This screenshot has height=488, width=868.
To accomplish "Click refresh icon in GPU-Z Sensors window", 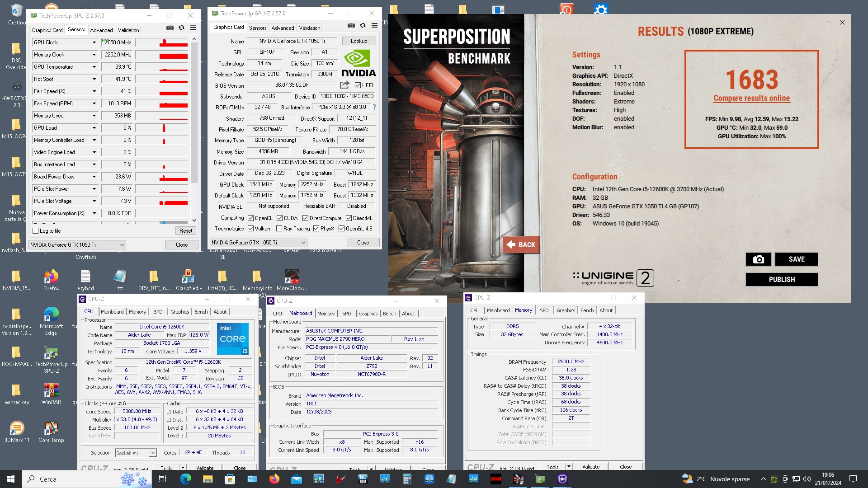I will [x=181, y=28].
